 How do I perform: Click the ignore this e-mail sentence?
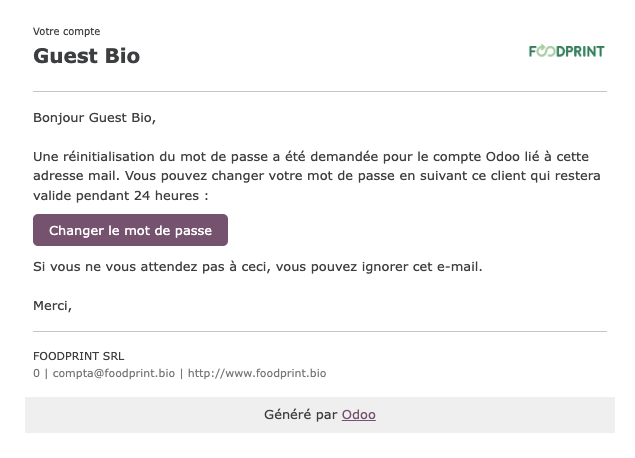[258, 267]
